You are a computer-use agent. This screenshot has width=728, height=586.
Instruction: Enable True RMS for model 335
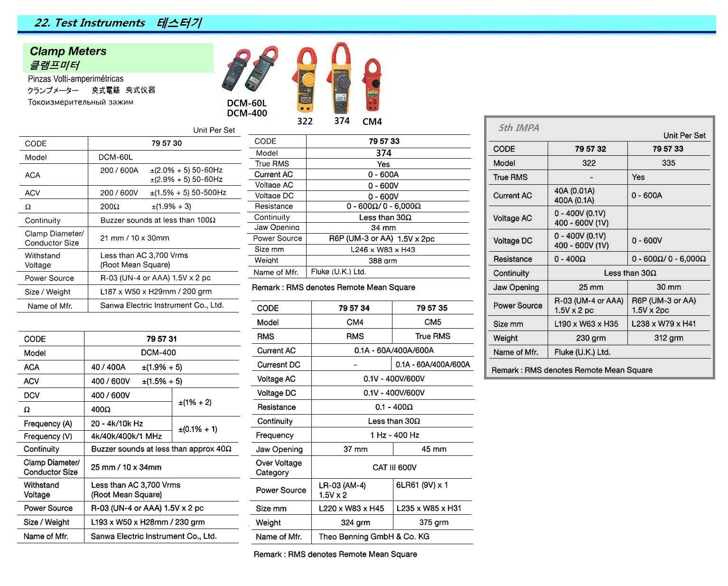(x=637, y=177)
